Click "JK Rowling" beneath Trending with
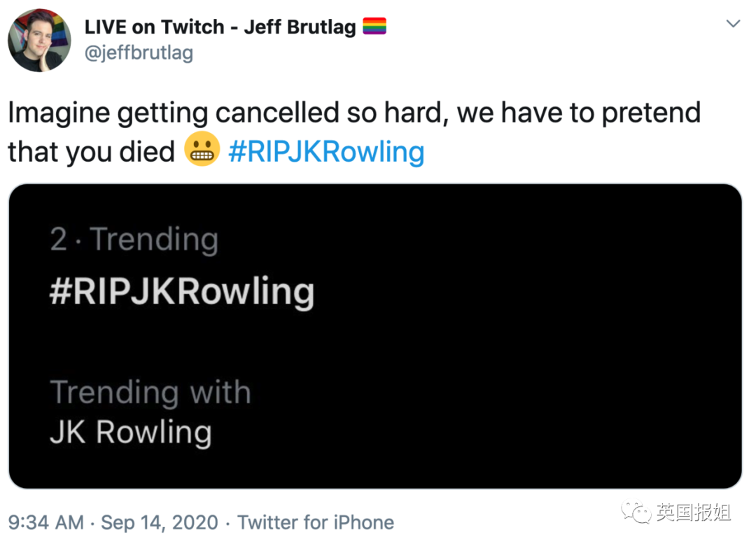 (130, 432)
